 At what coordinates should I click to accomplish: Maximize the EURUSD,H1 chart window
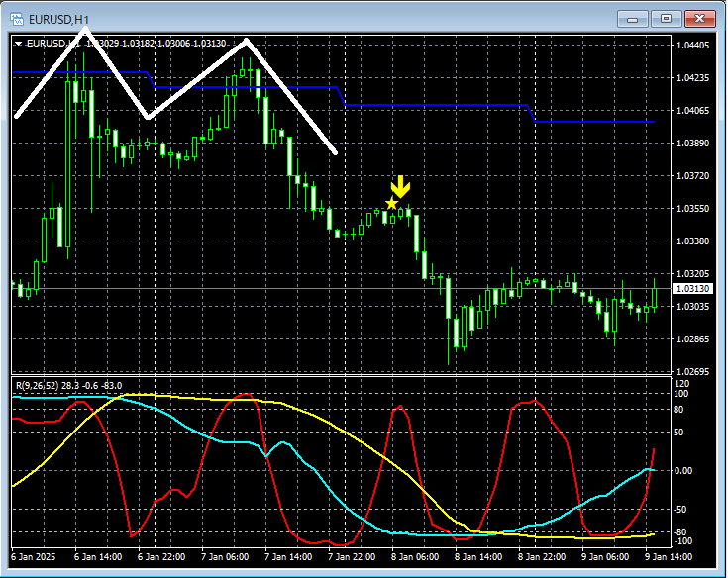666,19
